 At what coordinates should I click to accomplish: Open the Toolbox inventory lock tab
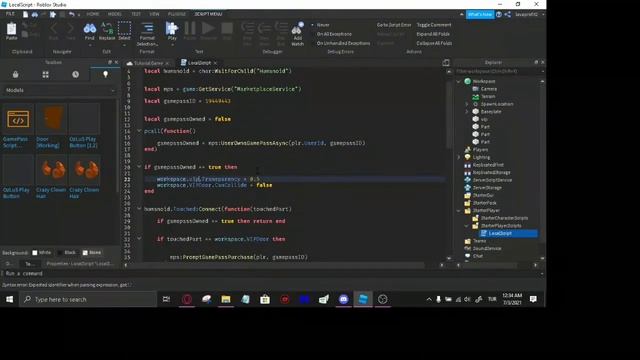click(x=16, y=74)
